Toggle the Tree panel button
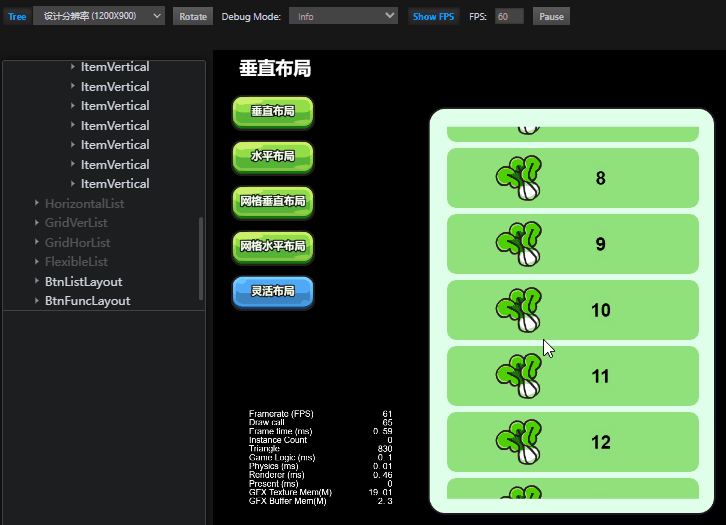726x525 pixels. pyautogui.click(x=17, y=17)
